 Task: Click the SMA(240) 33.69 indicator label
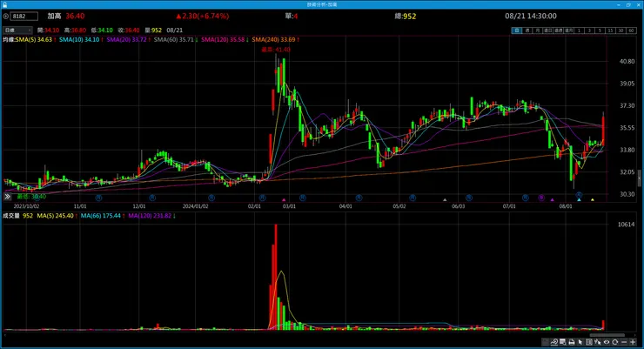pyautogui.click(x=273, y=39)
